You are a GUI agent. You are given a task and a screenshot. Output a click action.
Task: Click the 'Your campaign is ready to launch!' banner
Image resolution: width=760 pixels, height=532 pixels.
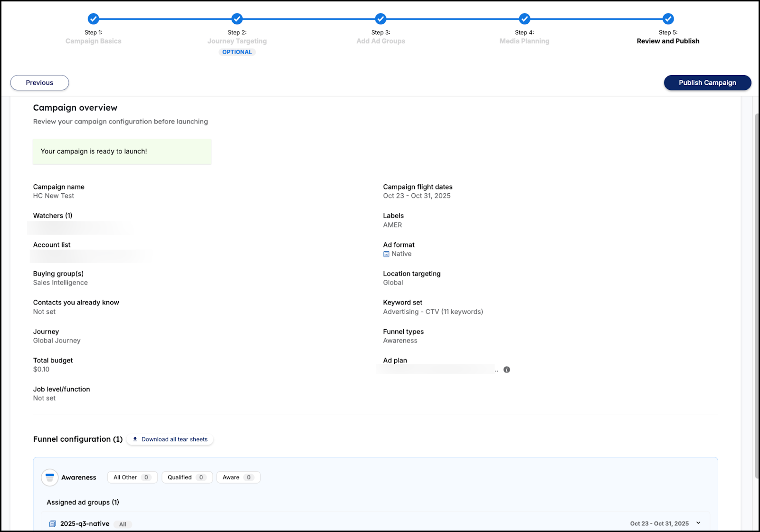(122, 152)
